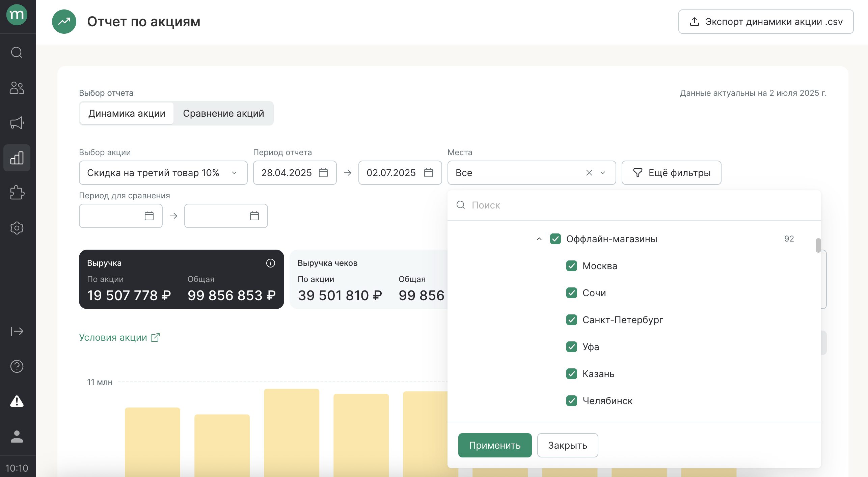The width and height of the screenshot is (868, 477).
Task: Expand sidebar with the arrow-to-right icon
Action: click(17, 331)
